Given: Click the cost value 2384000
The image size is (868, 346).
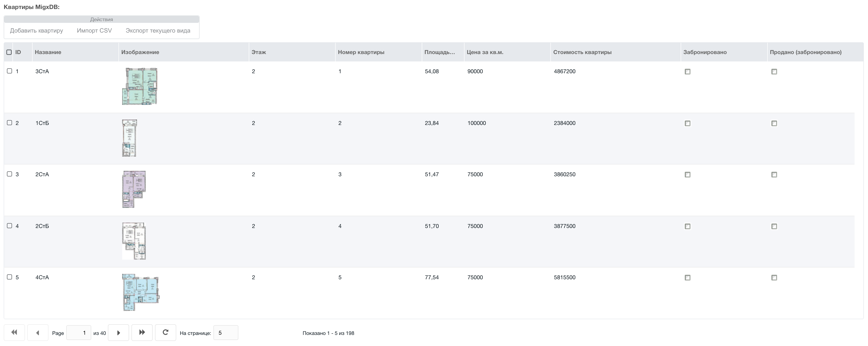Looking at the screenshot, I should point(565,123).
